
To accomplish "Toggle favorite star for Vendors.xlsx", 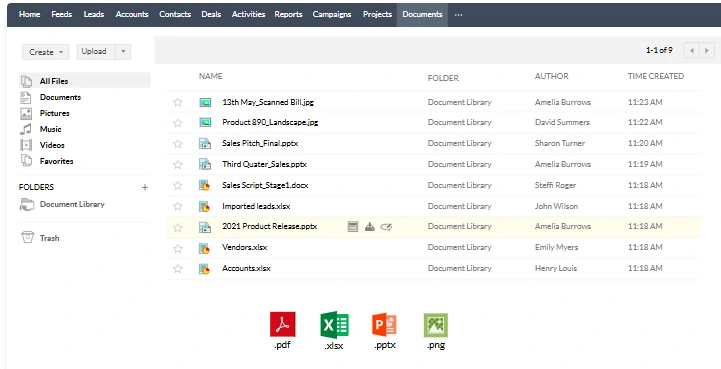I will [x=178, y=248].
